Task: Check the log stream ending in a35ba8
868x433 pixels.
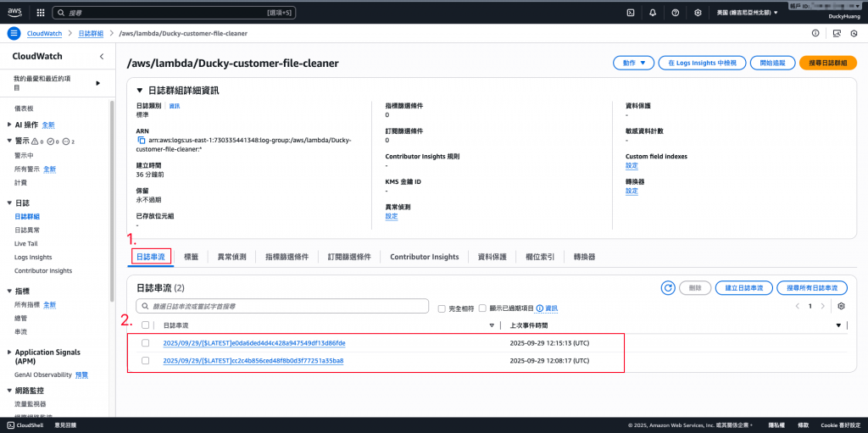Action: (x=146, y=361)
